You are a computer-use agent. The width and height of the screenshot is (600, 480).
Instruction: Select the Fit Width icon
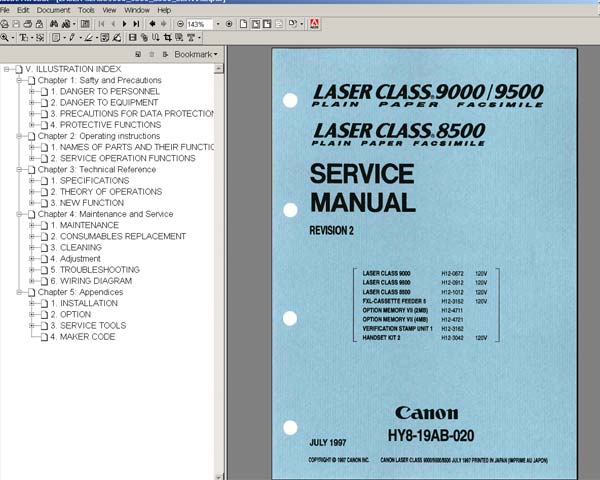click(x=267, y=24)
